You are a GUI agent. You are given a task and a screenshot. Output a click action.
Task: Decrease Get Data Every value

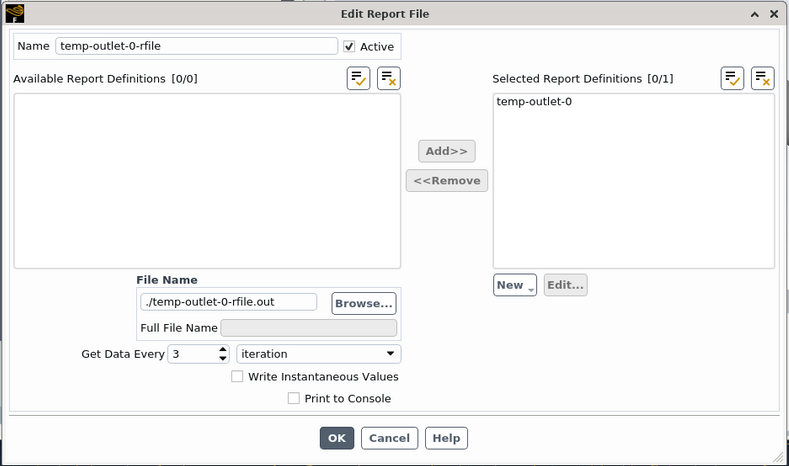point(223,359)
